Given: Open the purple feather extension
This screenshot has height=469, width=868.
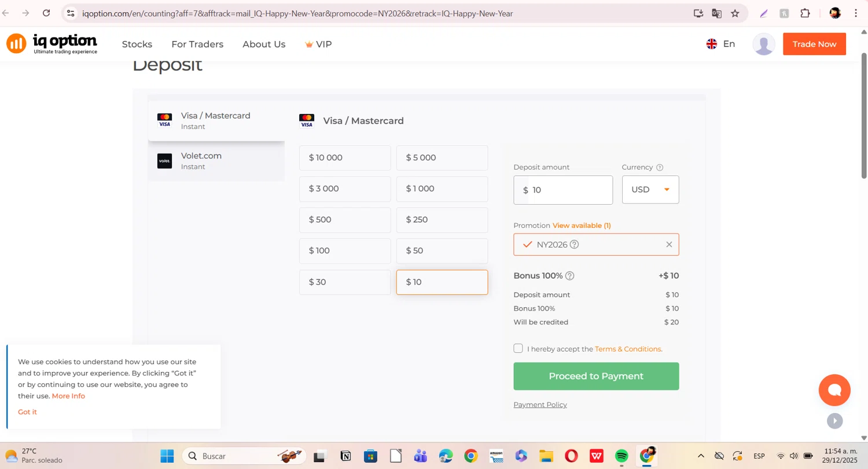Looking at the screenshot, I should [x=764, y=13].
